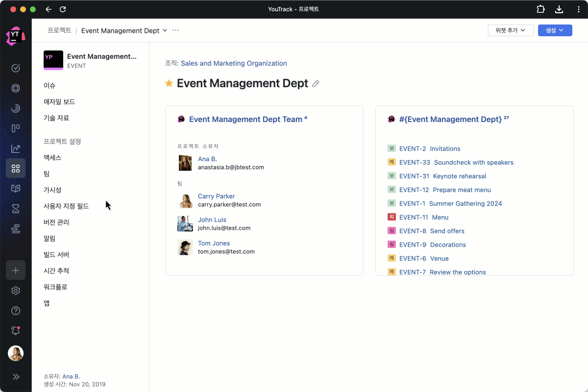The height and width of the screenshot is (392, 588).
Task: Expand the collapsed sidebar with double chevron
Action: click(16, 377)
